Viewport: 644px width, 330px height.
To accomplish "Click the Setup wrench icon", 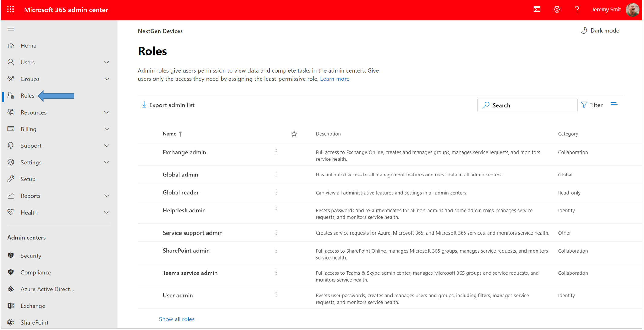I will pos(11,179).
